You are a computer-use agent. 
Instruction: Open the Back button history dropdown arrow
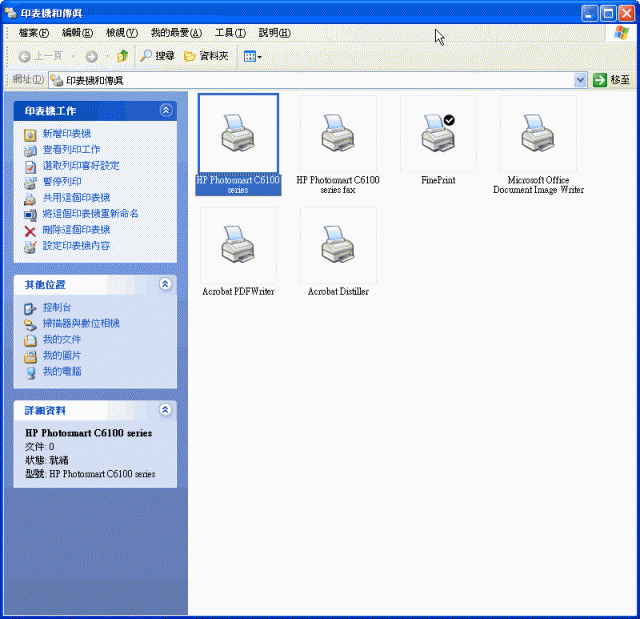73,56
